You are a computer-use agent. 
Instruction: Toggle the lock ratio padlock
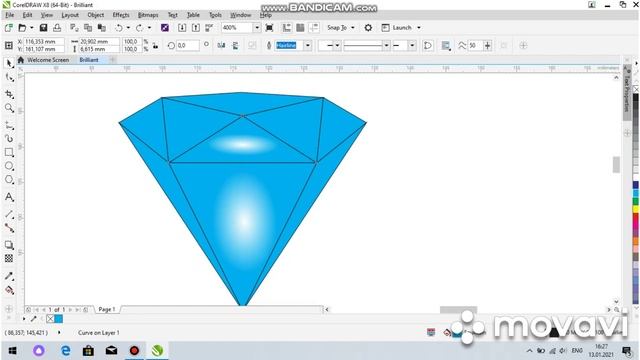pyautogui.click(x=155, y=45)
